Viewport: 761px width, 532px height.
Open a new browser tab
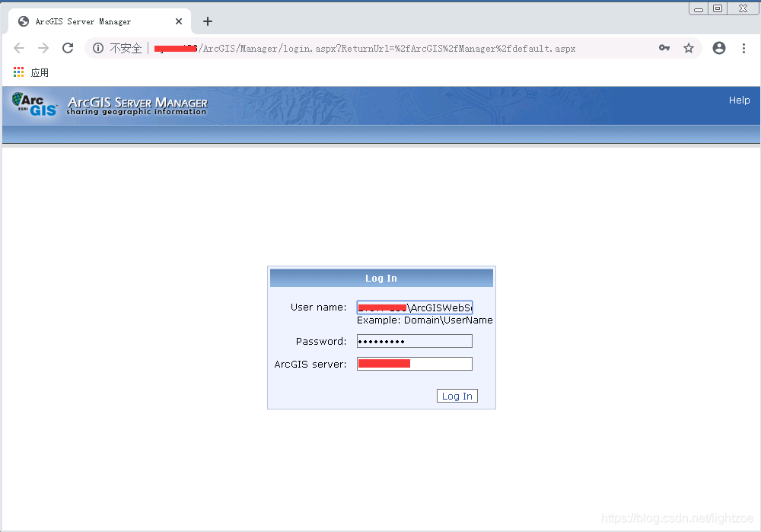(x=208, y=21)
